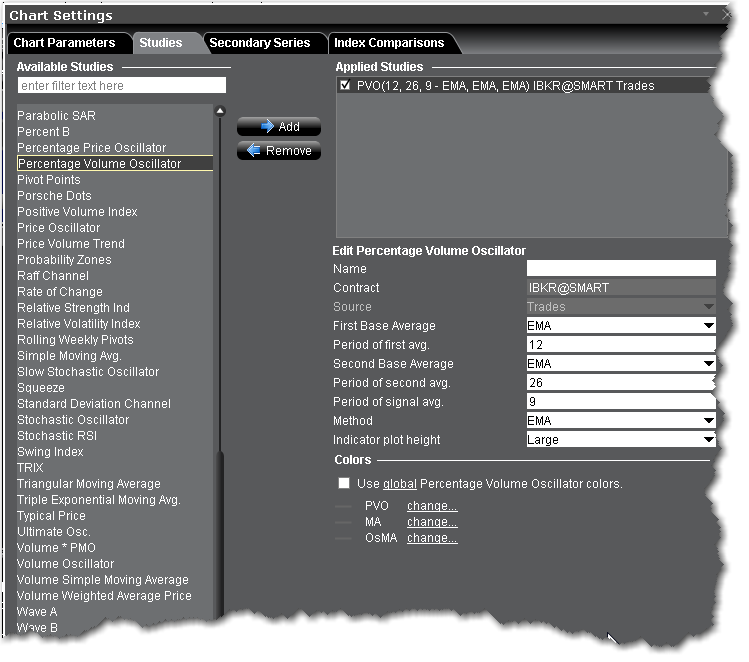Select Parabolic SAR from study list
The image size is (749, 662).
[x=56, y=116]
